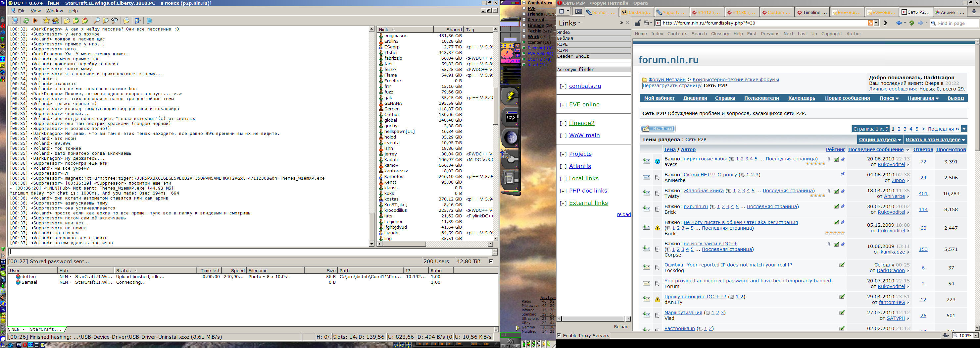Image resolution: width=980 pixels, height=348 pixels.
Task: Open Навигация menu in forum navbar
Action: coord(923,98)
